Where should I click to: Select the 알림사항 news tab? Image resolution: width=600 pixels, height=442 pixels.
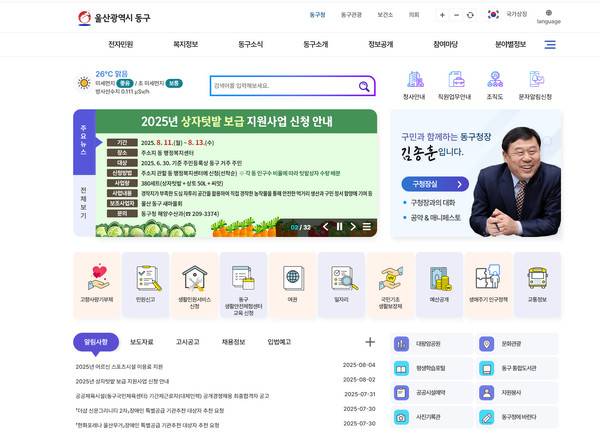[96, 342]
